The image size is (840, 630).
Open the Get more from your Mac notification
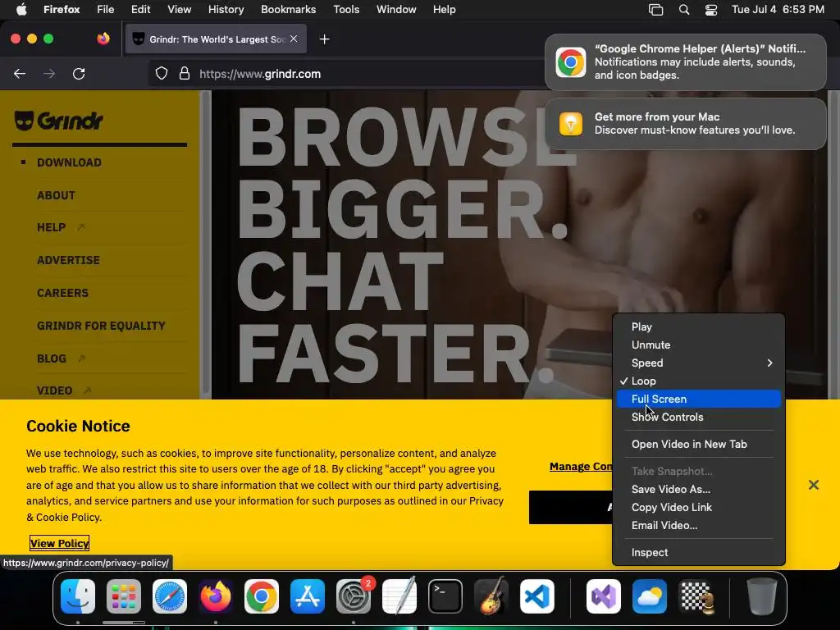[x=685, y=124]
